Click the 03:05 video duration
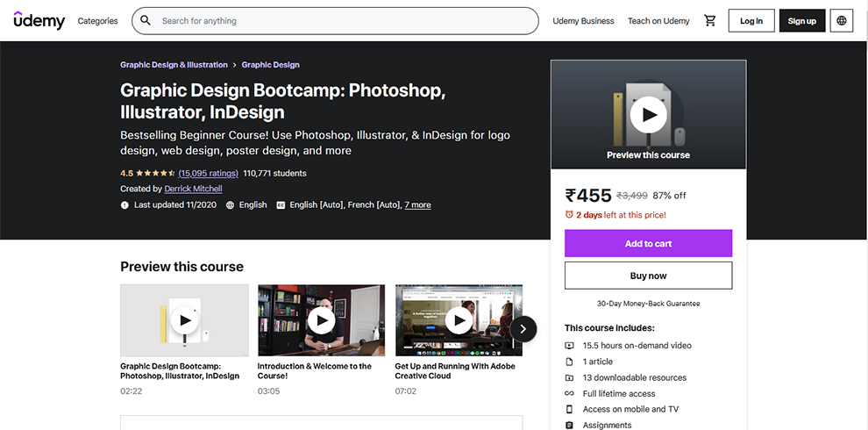The image size is (868, 430). tap(268, 391)
